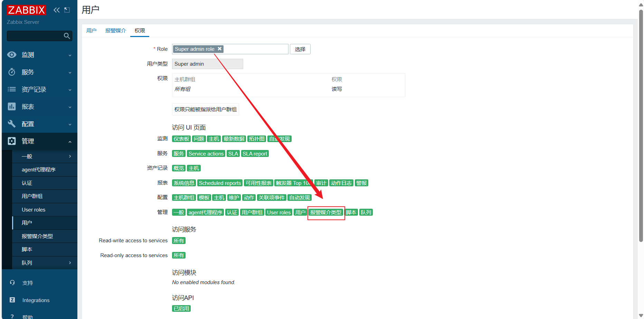Click the search magnifier icon in sidebar

pyautogui.click(x=67, y=36)
